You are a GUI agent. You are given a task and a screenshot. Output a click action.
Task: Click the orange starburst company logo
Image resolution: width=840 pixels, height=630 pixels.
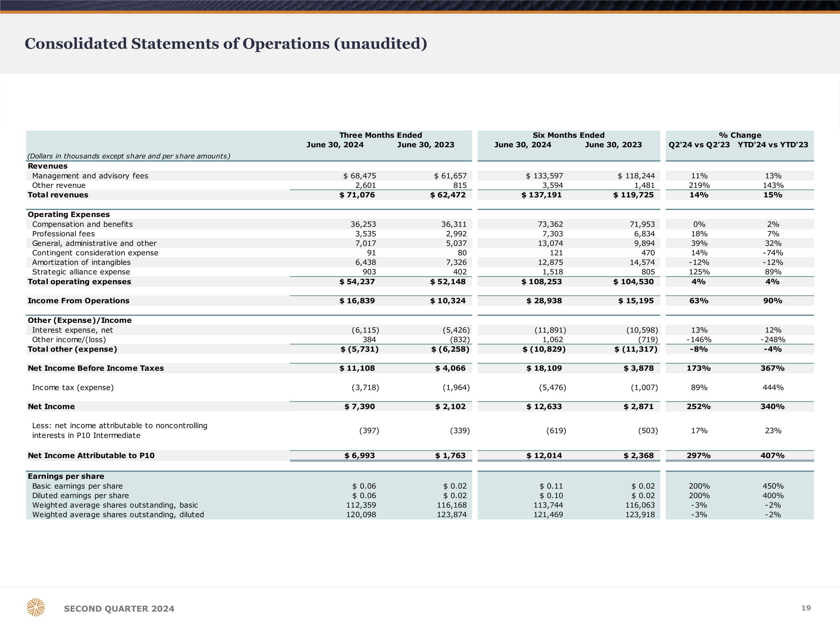pyautogui.click(x=36, y=607)
